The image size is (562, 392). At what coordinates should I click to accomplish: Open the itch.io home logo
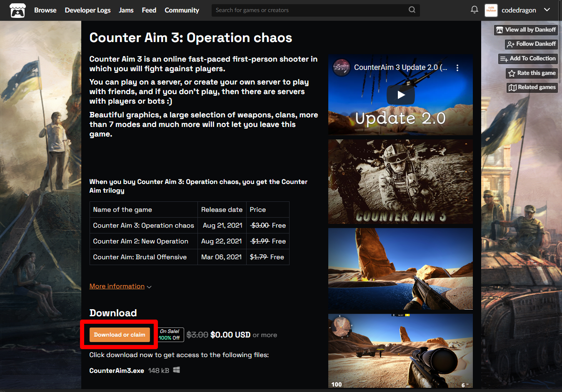tap(17, 10)
